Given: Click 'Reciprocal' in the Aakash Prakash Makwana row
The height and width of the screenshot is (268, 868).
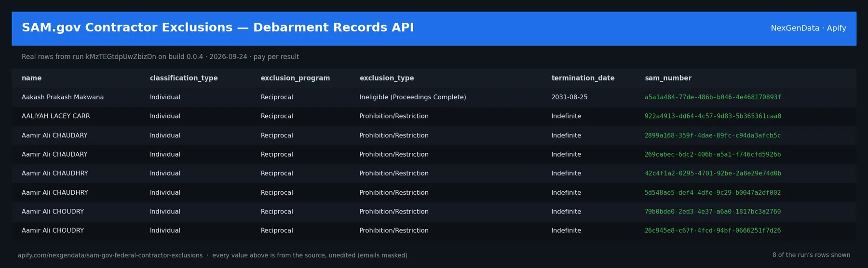Looking at the screenshot, I should click(x=277, y=97).
